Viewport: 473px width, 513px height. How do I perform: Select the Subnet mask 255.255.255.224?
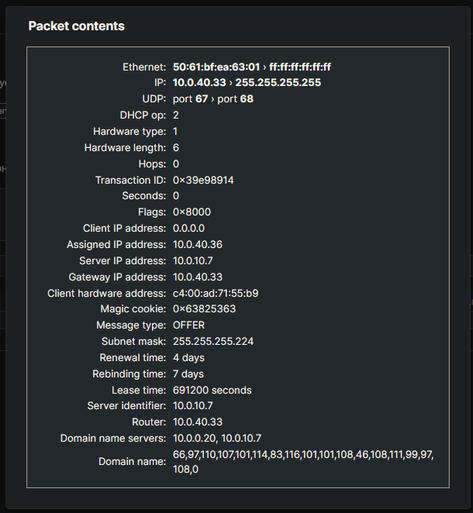tap(213, 341)
